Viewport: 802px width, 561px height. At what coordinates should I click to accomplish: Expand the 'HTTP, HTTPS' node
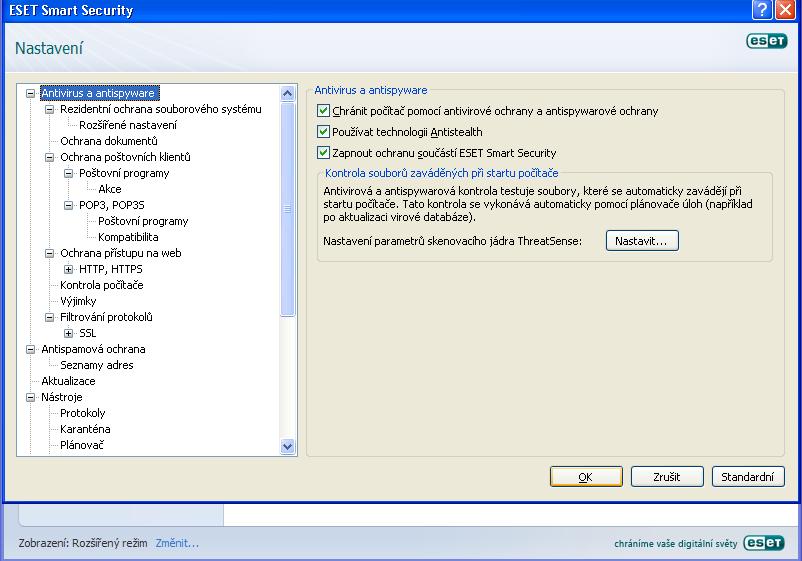(69, 269)
